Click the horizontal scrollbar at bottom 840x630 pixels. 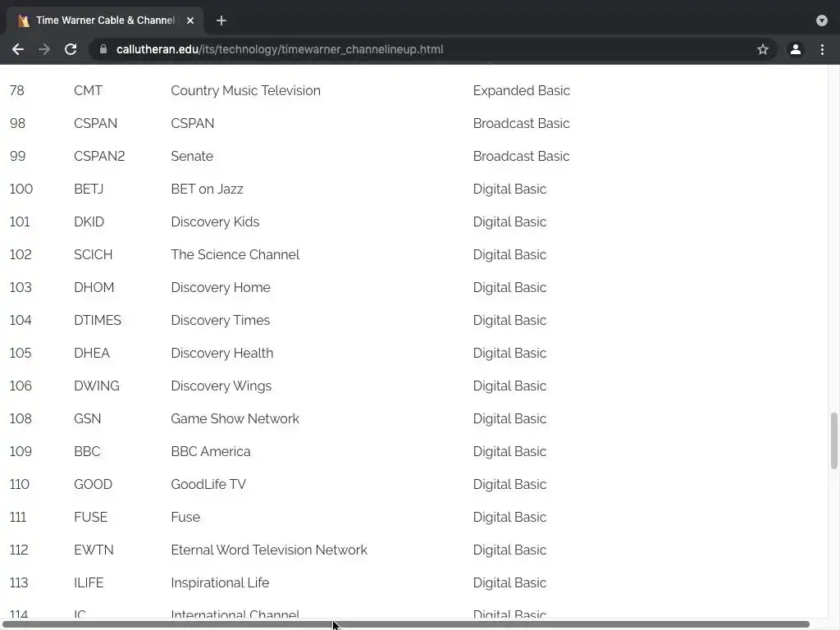405,624
